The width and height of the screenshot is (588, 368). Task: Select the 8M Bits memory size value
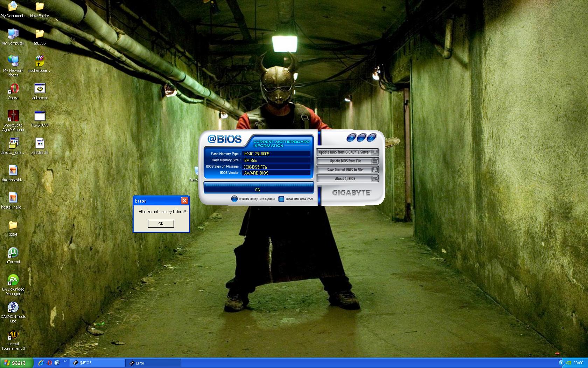point(276,160)
